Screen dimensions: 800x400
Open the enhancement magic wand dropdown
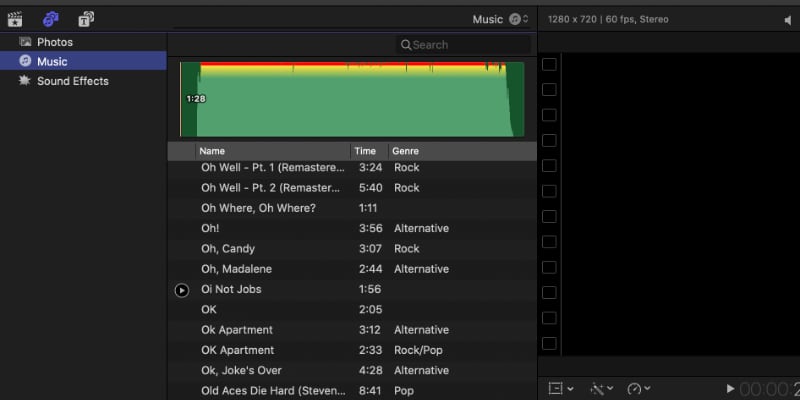click(x=602, y=389)
